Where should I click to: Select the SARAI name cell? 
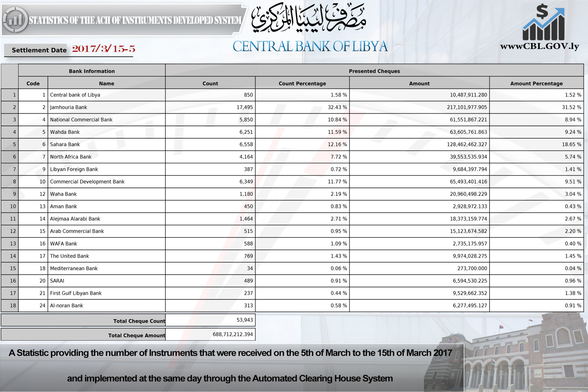click(x=107, y=281)
